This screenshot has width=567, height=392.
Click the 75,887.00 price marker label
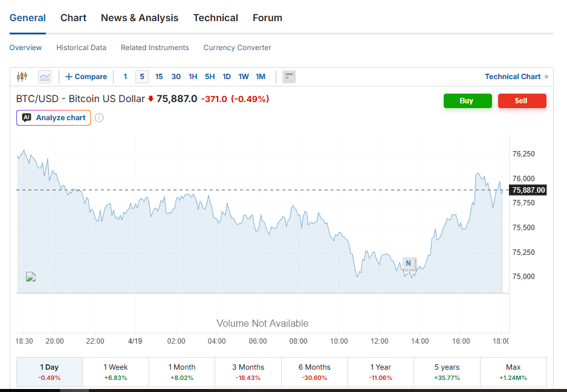pos(528,190)
